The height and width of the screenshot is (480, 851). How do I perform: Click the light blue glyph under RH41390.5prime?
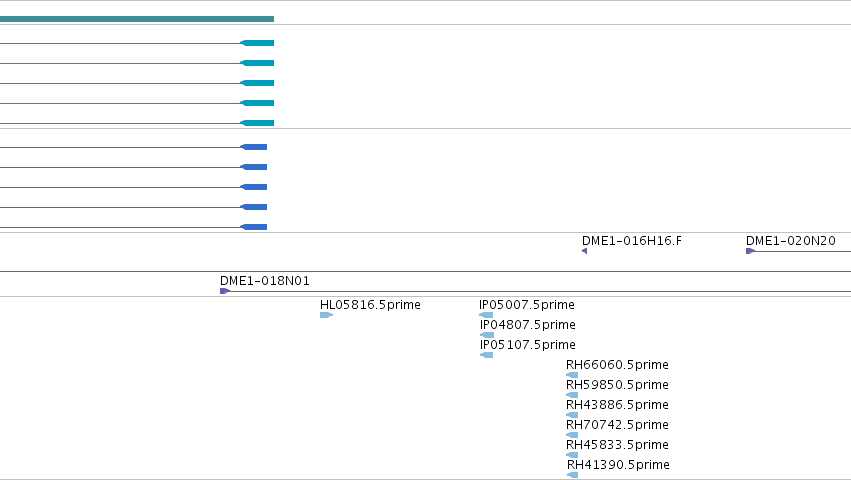click(x=573, y=475)
